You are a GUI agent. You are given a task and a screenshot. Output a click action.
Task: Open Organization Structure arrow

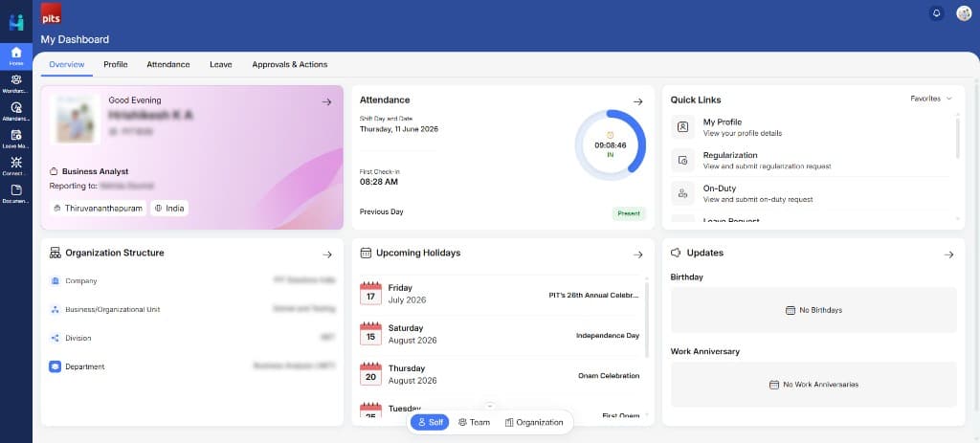click(327, 255)
